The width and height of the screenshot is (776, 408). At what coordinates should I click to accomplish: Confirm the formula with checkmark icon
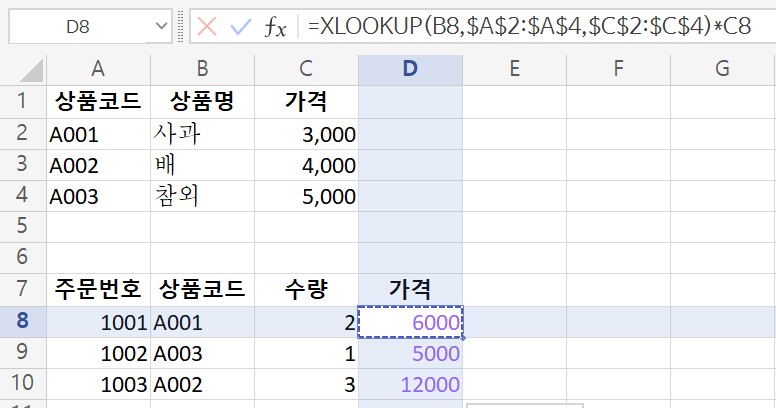[241, 26]
